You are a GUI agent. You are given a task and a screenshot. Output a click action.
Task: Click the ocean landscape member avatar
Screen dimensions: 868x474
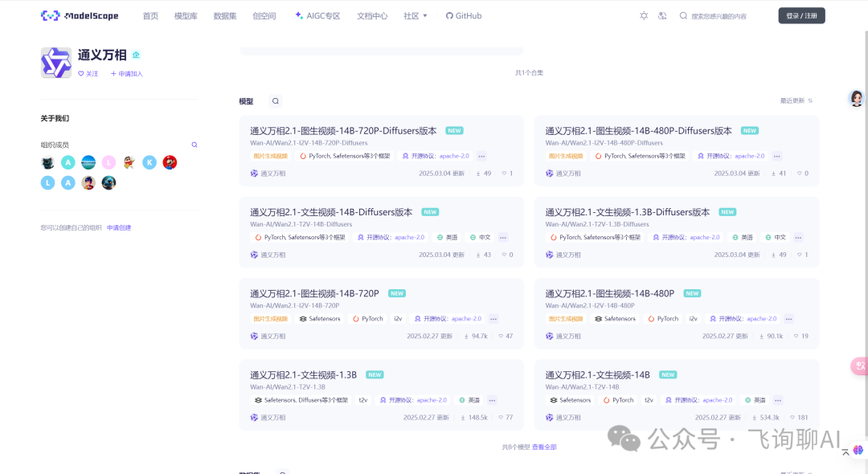(x=88, y=162)
